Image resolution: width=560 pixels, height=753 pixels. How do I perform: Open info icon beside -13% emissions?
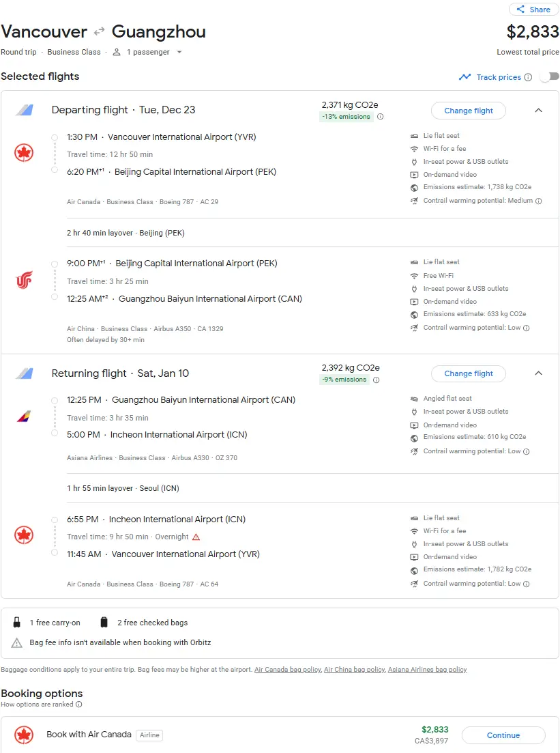[380, 117]
